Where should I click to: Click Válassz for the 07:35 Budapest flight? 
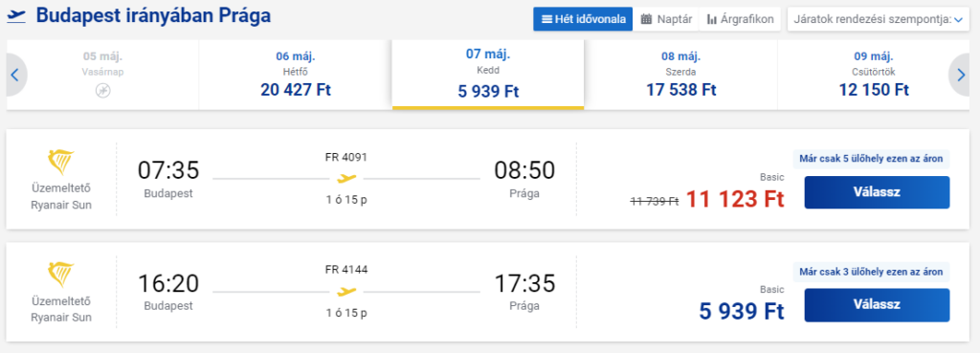pos(877,192)
